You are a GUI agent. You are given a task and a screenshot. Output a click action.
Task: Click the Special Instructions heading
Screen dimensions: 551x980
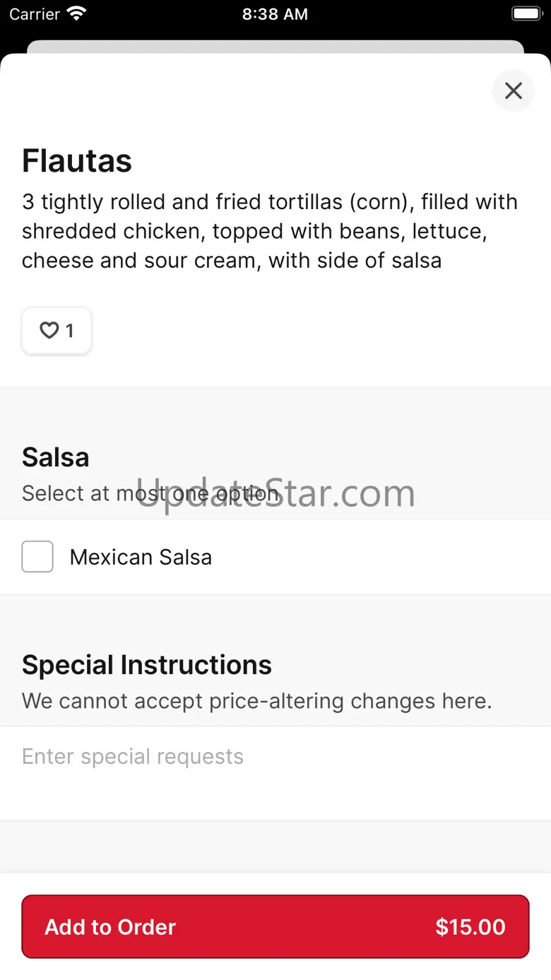(x=146, y=665)
